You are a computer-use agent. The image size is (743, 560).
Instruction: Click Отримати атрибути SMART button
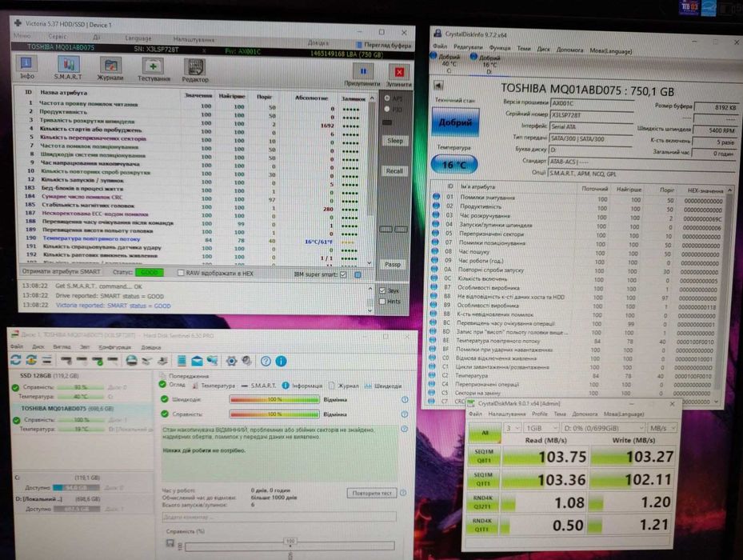61,272
